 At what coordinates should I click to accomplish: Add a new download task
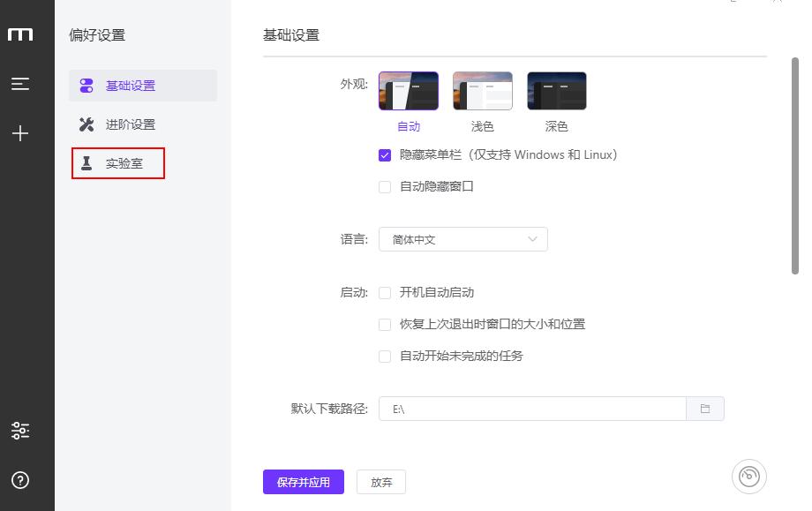(x=20, y=133)
